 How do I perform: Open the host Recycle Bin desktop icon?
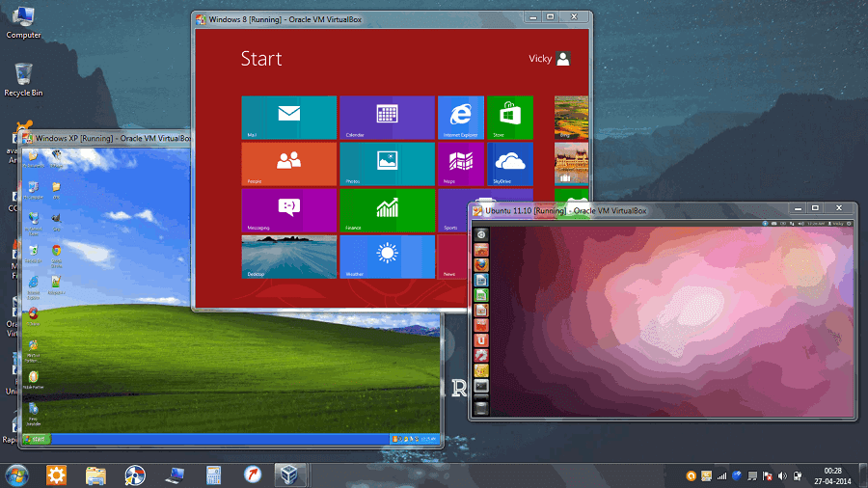23,80
